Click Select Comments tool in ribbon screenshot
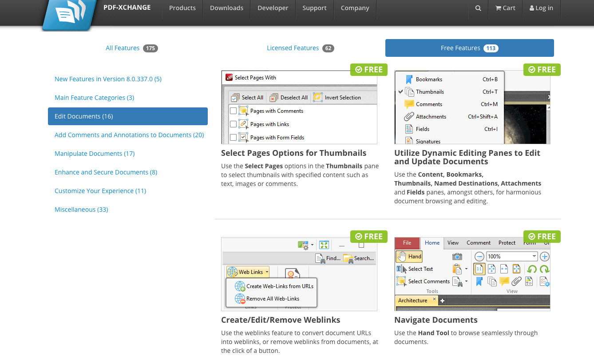The width and height of the screenshot is (594, 364). click(x=423, y=281)
